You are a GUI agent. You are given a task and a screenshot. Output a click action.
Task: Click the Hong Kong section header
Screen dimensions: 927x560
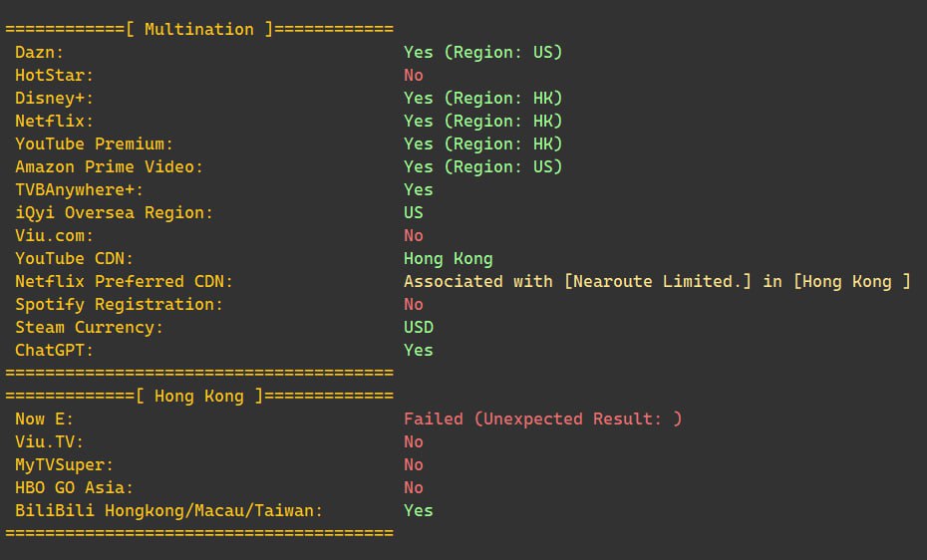[x=199, y=396]
